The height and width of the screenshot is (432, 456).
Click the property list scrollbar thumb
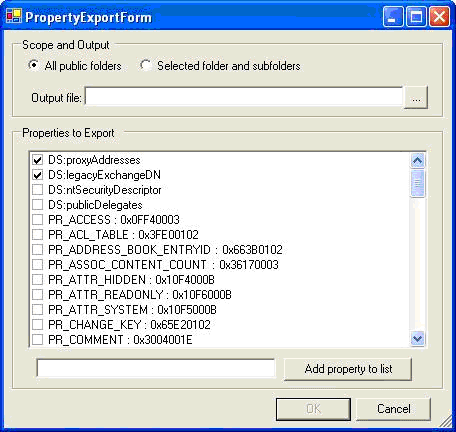coord(417,183)
